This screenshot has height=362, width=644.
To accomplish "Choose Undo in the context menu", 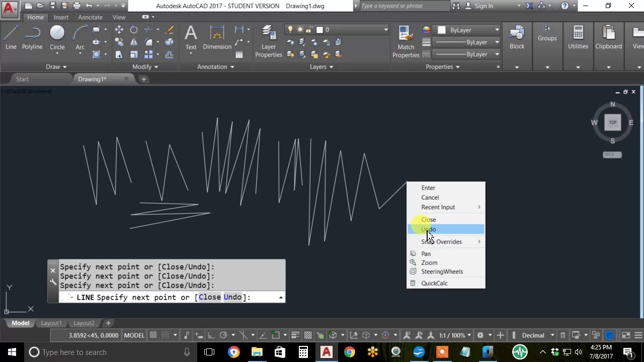I will (446, 229).
